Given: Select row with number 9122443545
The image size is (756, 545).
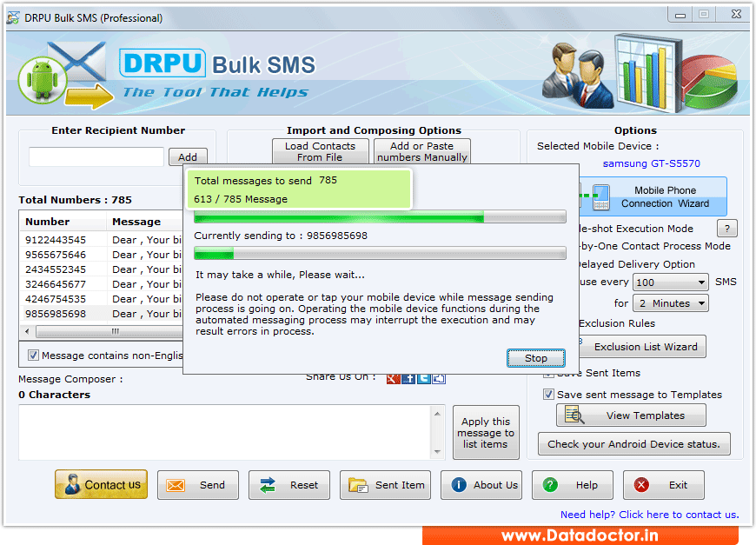Looking at the screenshot, I should 102,240.
